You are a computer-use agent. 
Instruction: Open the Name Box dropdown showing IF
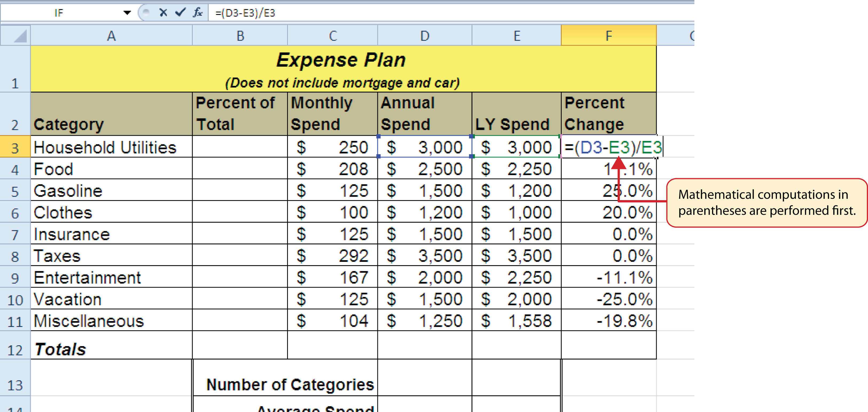(127, 13)
